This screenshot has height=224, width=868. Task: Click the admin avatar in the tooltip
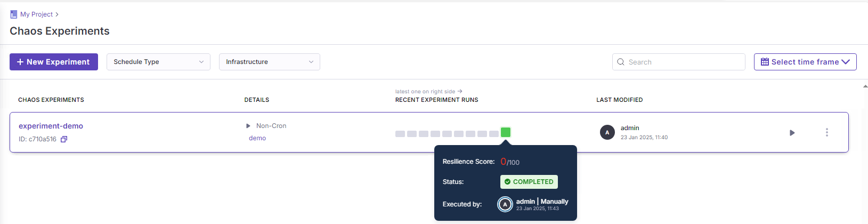pyautogui.click(x=505, y=204)
